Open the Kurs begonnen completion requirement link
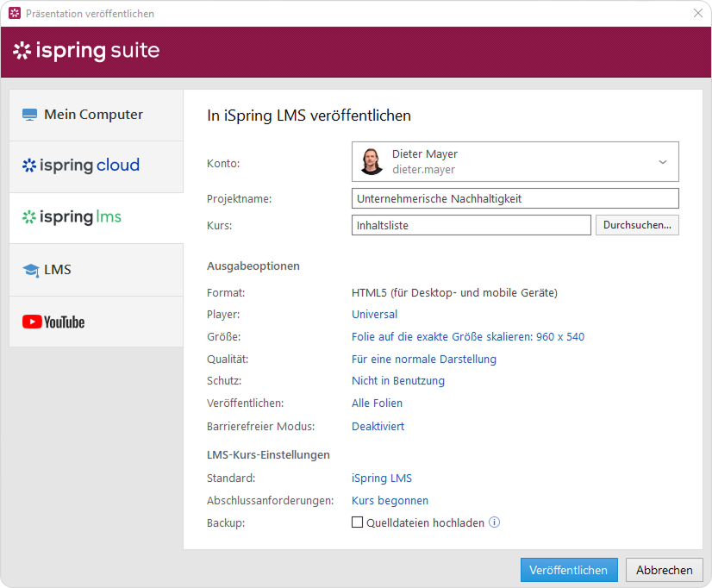Viewport: 712px width, 588px height. point(390,501)
